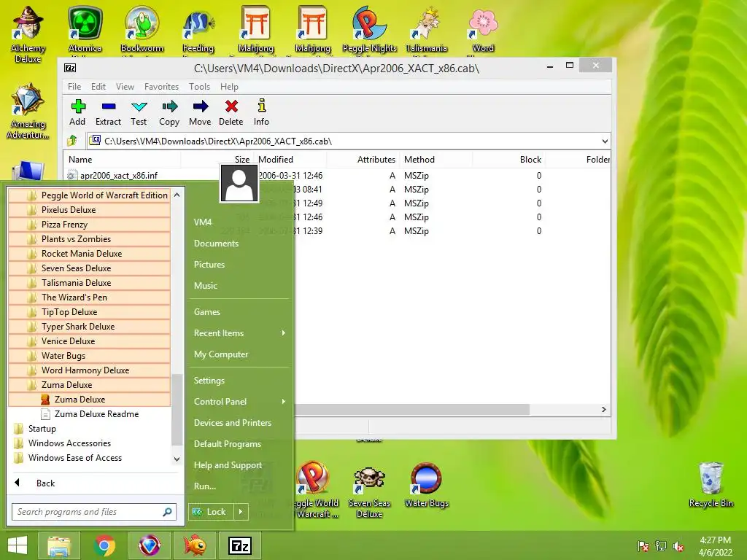Click the Extract toolbar button
The height and width of the screenshot is (560, 747).
click(x=108, y=113)
